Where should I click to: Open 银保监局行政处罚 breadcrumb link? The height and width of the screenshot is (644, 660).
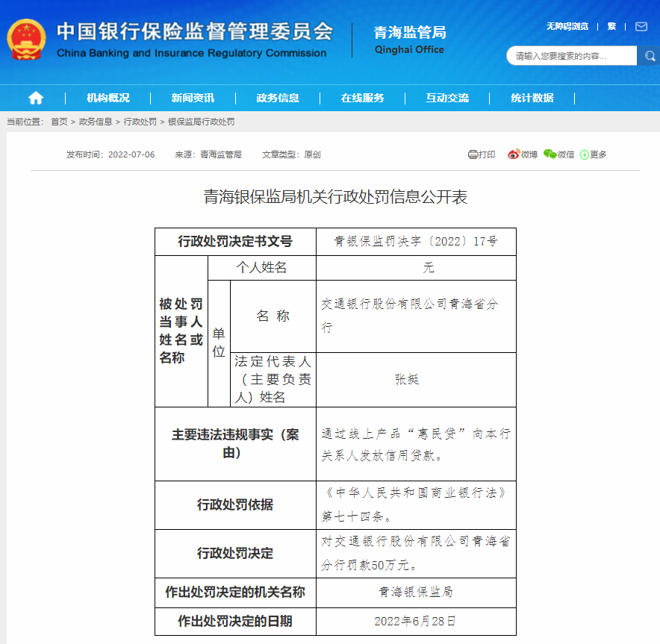[x=201, y=122]
